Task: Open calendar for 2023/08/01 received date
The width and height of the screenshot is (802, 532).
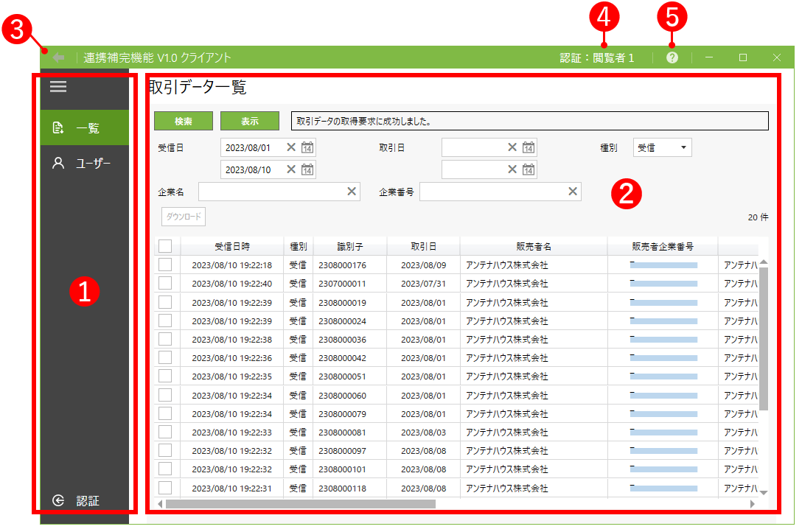Action: click(307, 147)
